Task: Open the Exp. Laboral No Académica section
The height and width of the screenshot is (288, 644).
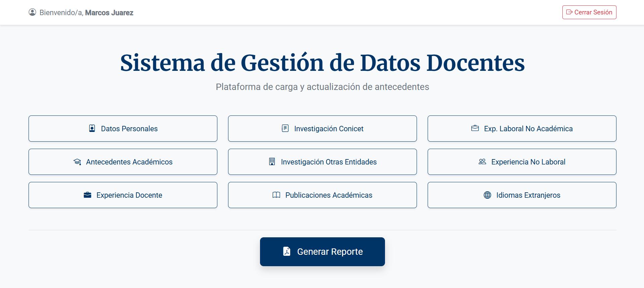Action: pos(522,128)
